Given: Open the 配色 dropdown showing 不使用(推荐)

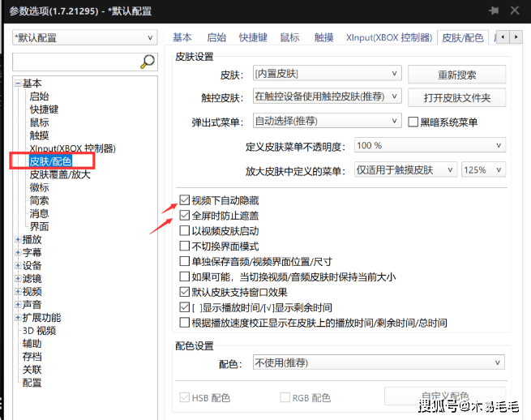Looking at the screenshot, I should [379, 362].
